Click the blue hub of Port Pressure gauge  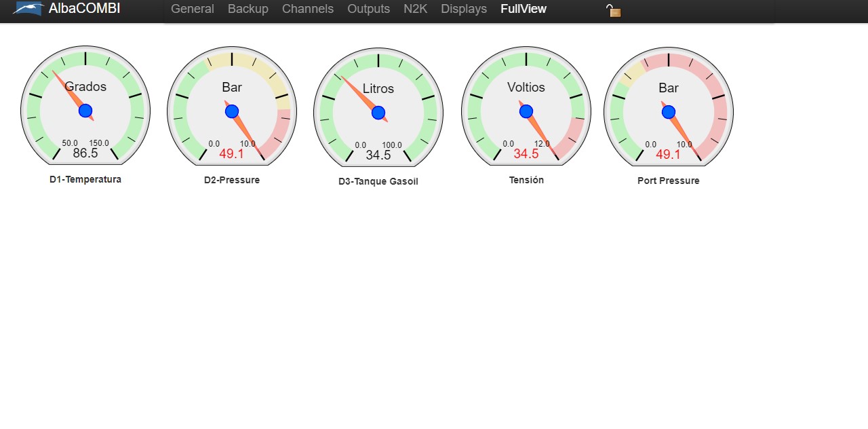tap(669, 112)
